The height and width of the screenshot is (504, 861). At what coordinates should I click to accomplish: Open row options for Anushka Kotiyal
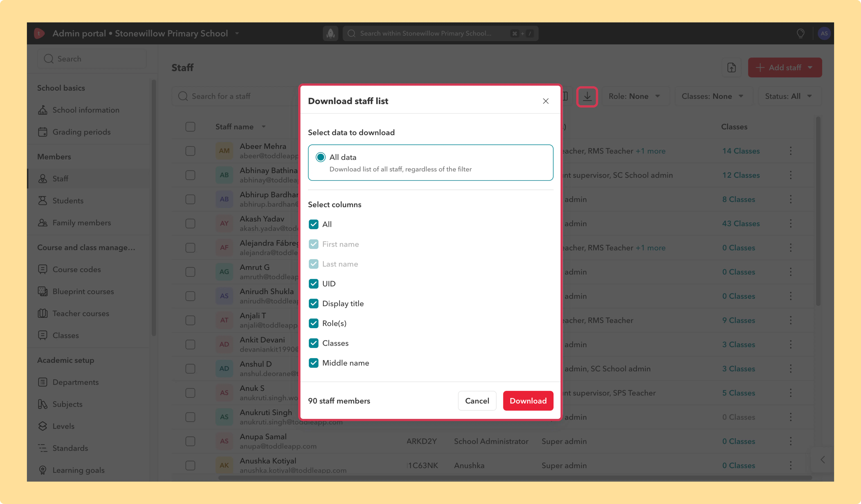(791, 466)
